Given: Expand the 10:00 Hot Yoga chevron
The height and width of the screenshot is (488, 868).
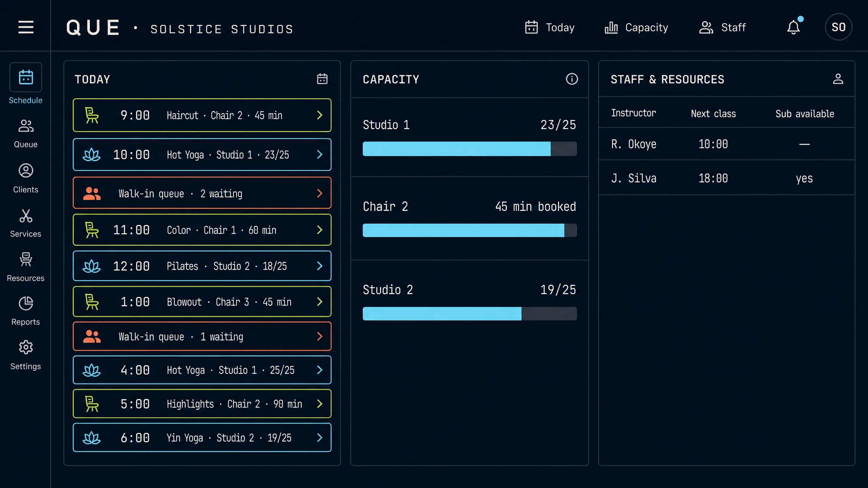Looking at the screenshot, I should click(320, 155).
